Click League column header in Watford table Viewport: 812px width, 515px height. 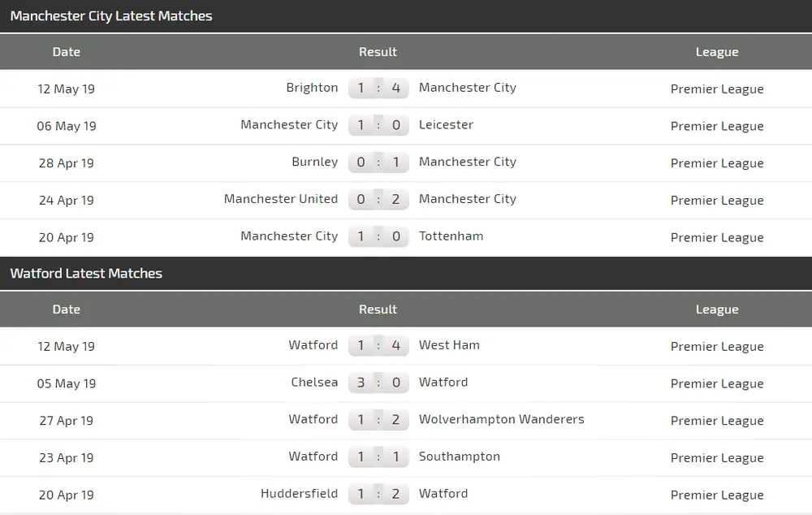tap(717, 309)
